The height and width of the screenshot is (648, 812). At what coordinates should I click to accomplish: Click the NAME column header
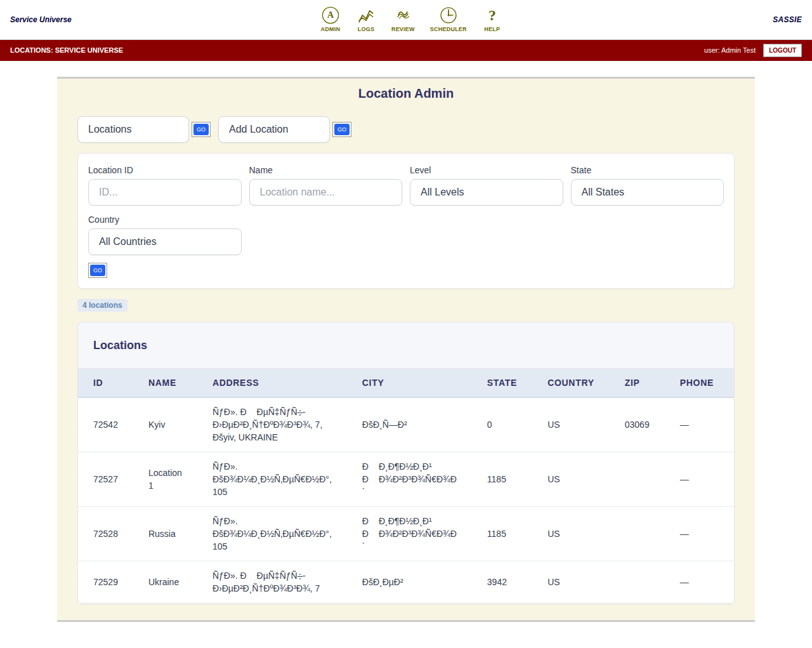click(x=162, y=383)
